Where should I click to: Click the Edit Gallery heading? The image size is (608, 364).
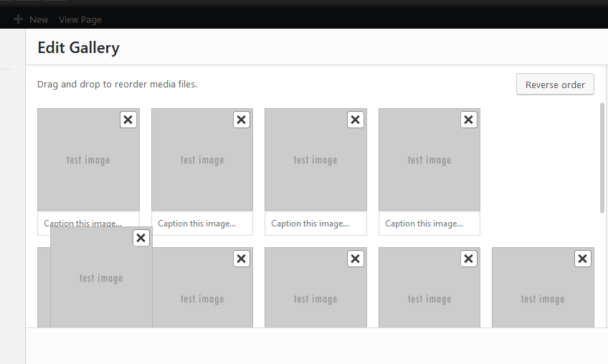78,48
